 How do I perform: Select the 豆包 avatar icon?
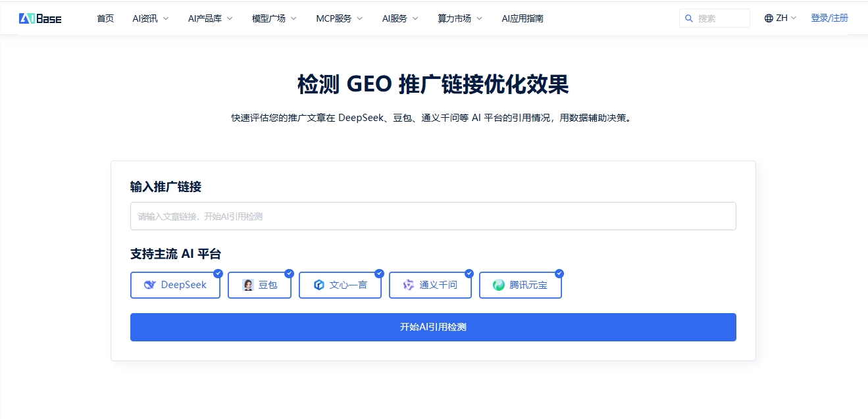[247, 284]
